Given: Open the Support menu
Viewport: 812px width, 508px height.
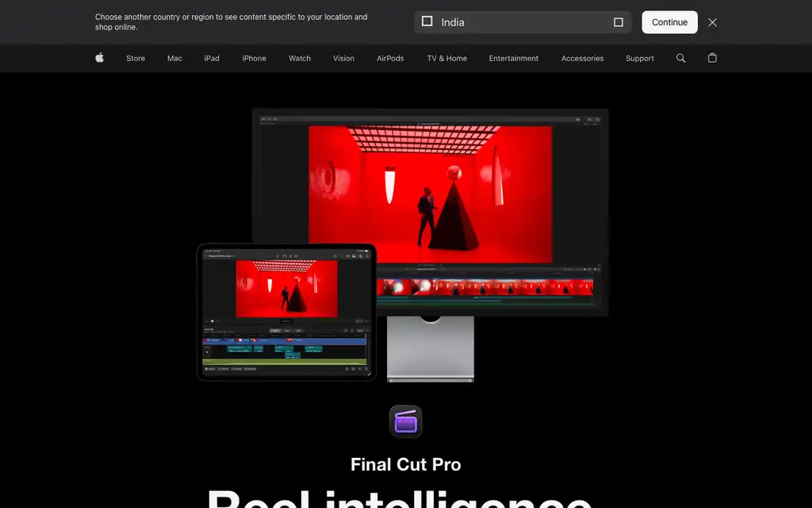Looking at the screenshot, I should (x=640, y=58).
